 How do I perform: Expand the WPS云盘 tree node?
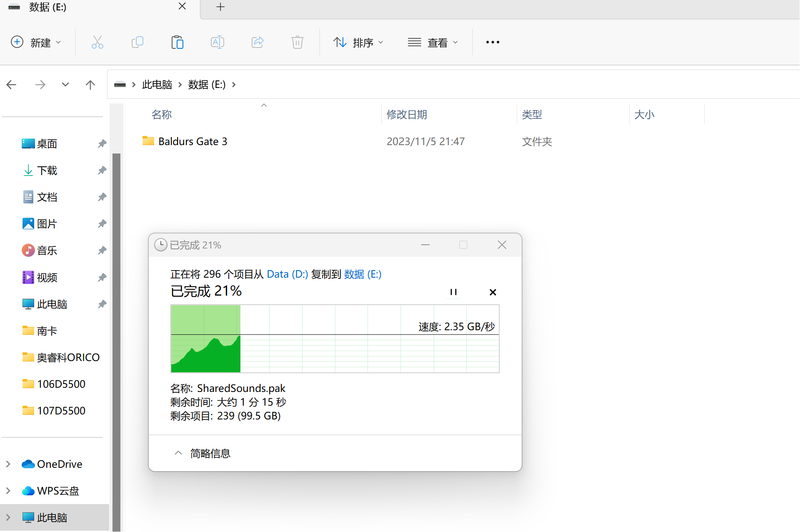8,491
